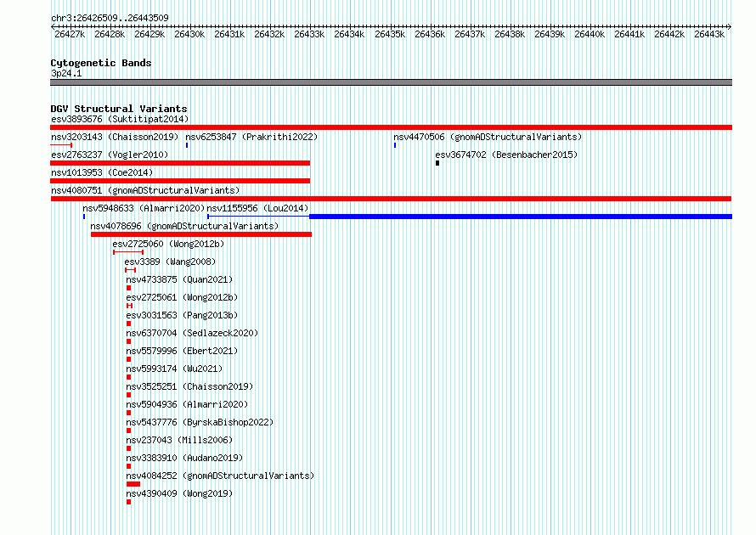Click the red square under nsv4390409 (Wong2019)
This screenshot has height=535, width=756.
(129, 502)
